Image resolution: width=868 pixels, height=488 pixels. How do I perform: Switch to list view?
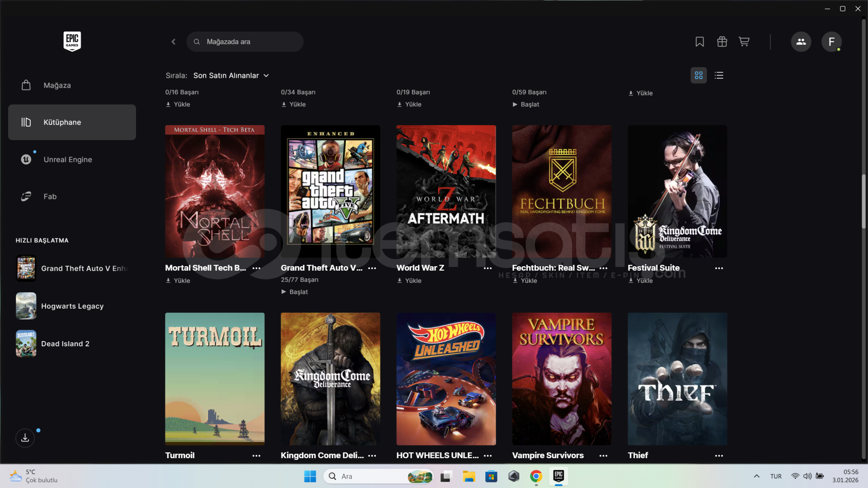[719, 75]
